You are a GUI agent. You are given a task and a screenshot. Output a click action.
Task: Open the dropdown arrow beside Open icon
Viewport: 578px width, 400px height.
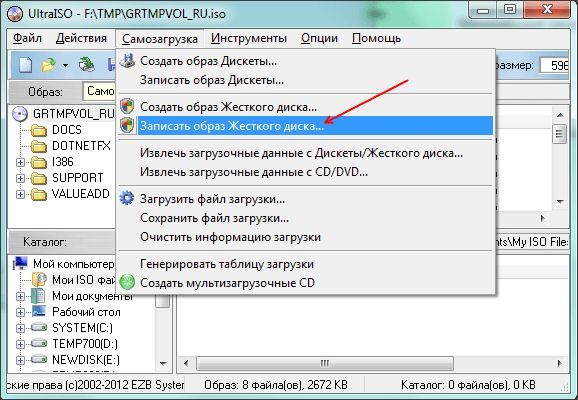[x=65, y=66]
